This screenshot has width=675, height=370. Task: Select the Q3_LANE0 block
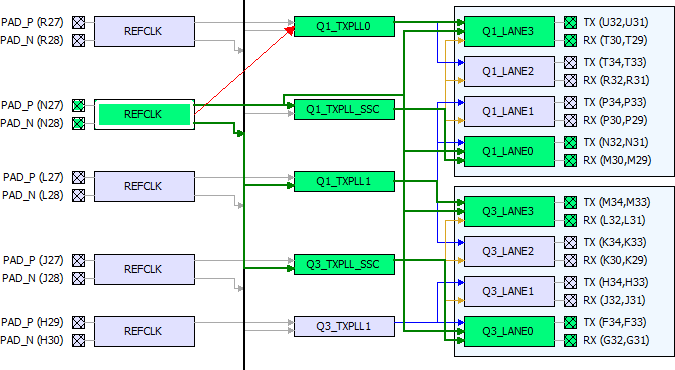(x=509, y=331)
